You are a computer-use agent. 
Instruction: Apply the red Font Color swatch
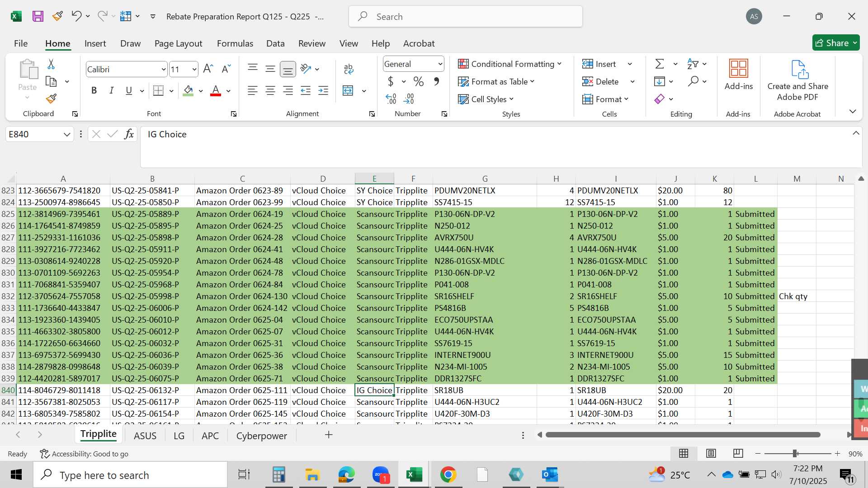(x=216, y=91)
